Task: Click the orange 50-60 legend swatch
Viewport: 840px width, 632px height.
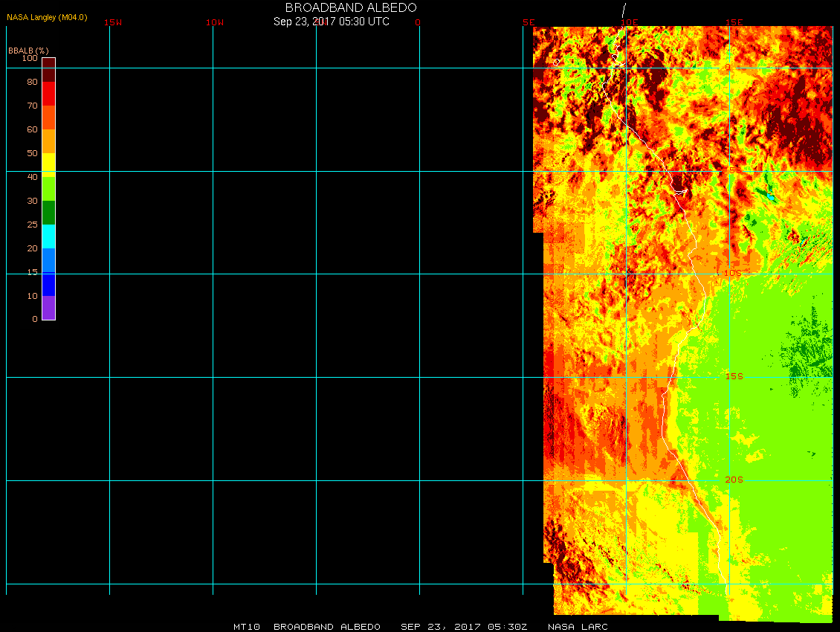Action: (x=48, y=141)
